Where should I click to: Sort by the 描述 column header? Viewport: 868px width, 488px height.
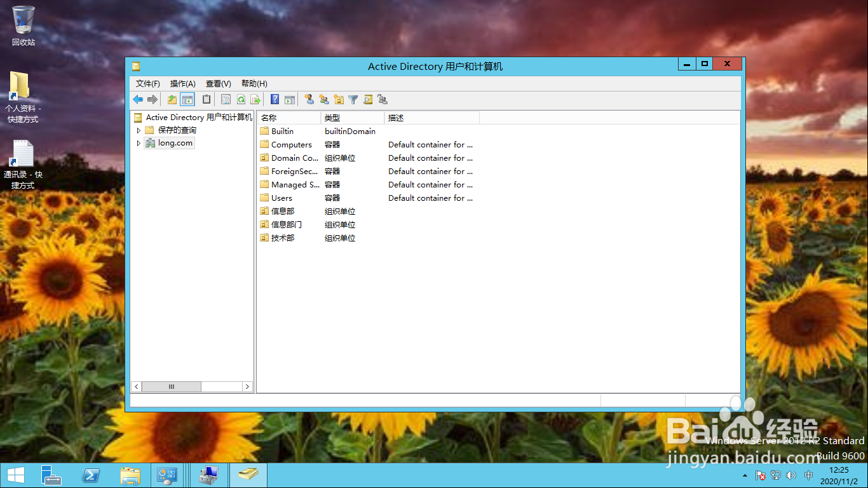[432, 118]
